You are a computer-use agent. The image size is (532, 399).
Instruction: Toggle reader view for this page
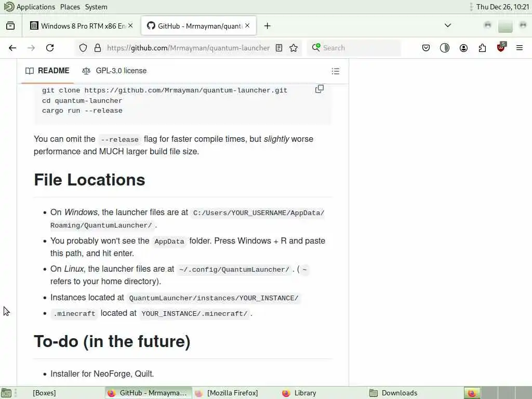[279, 48]
